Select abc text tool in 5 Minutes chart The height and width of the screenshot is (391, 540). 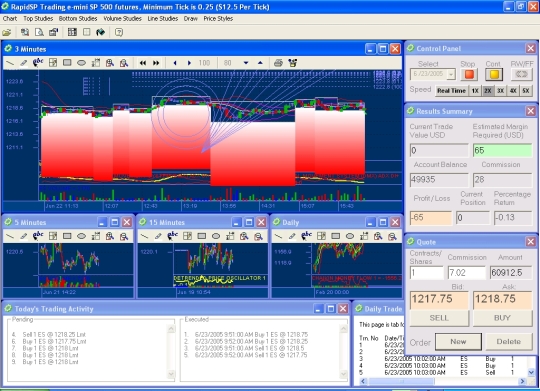point(38,236)
